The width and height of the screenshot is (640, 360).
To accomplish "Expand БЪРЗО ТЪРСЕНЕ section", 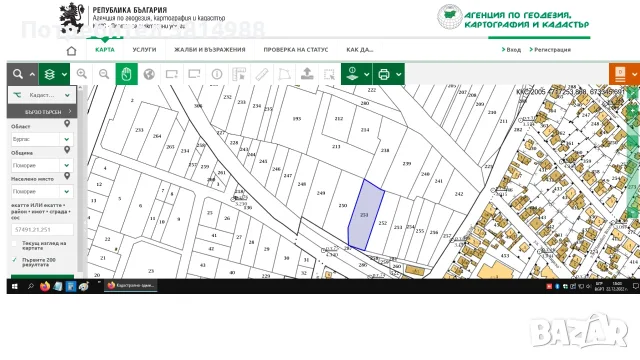I will coord(42,111).
